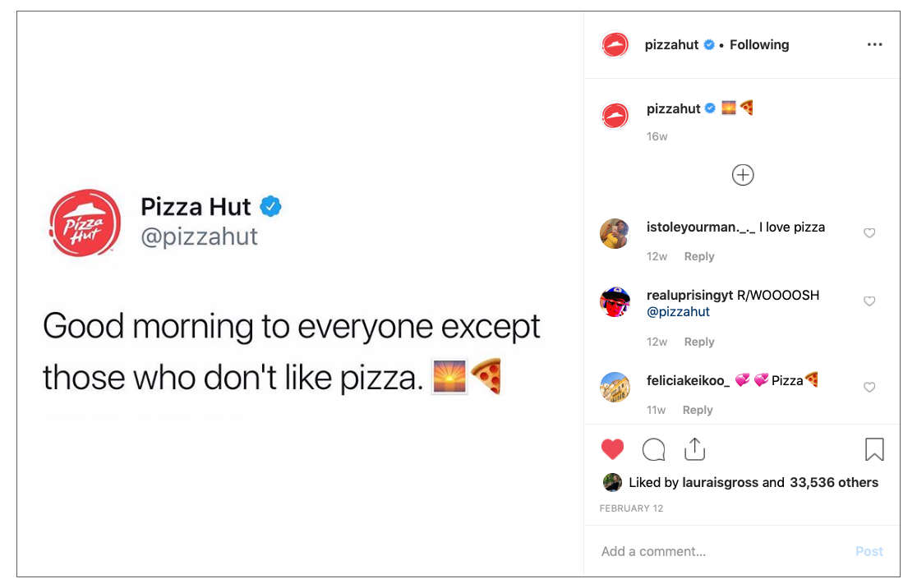Save post with bookmark icon
This screenshot has width=917, height=588.
[x=874, y=449]
